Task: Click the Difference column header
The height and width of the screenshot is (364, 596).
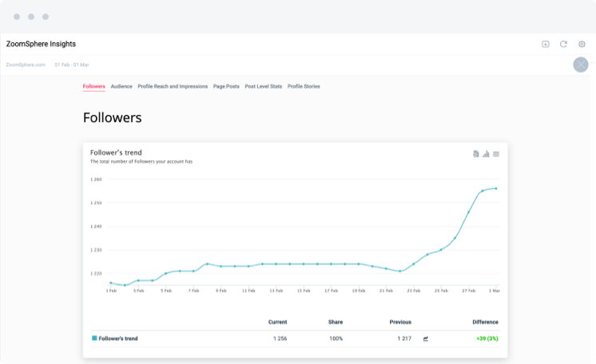Action: pos(485,322)
